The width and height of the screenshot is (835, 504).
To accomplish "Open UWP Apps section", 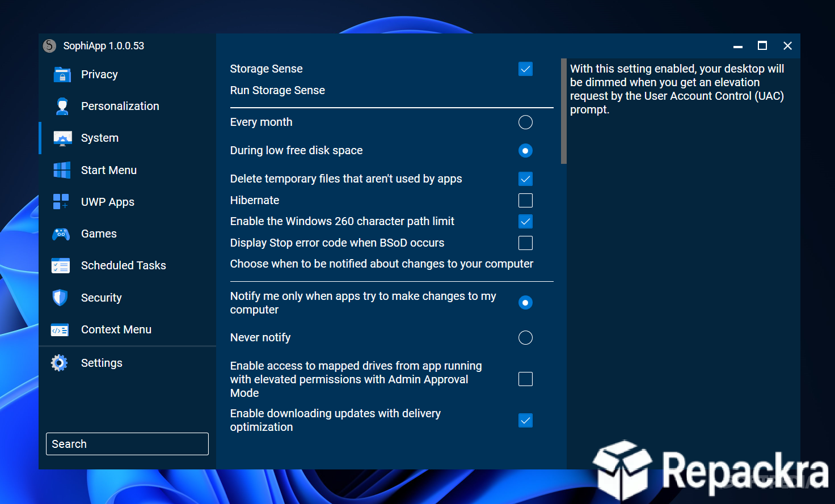I will coord(108,202).
